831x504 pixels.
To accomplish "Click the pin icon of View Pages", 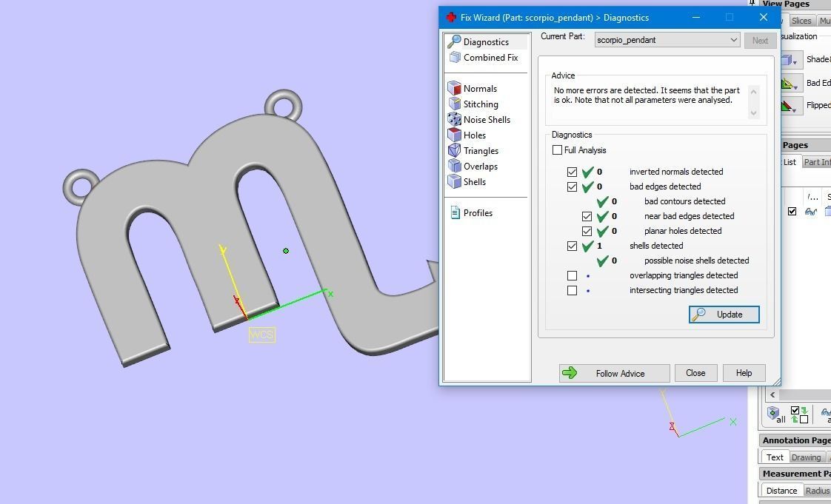I will click(x=752, y=3).
